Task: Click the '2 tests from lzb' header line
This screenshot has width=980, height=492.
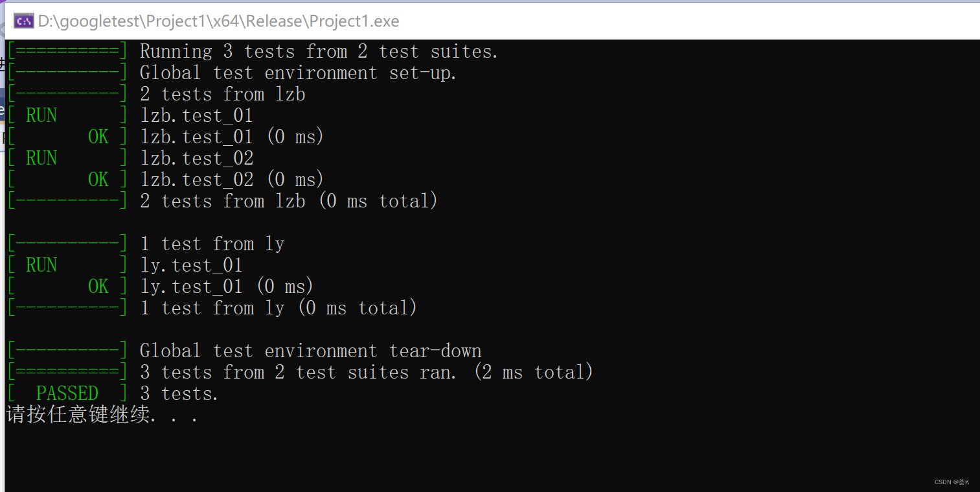Action: tap(223, 94)
